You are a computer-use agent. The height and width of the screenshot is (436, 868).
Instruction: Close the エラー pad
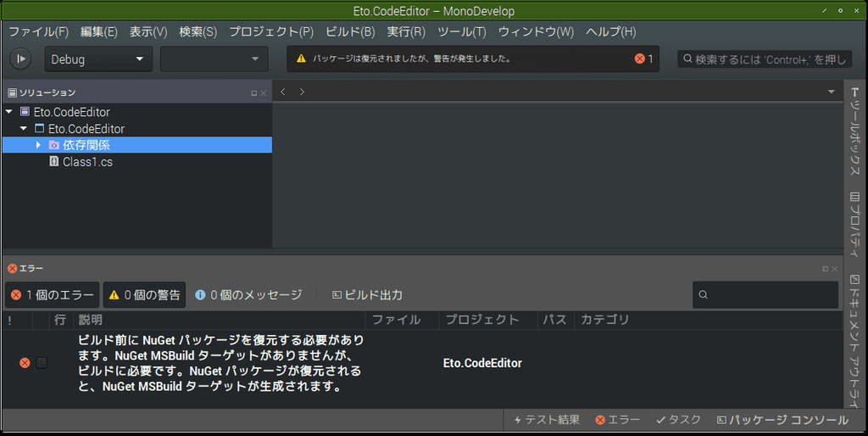coord(835,269)
